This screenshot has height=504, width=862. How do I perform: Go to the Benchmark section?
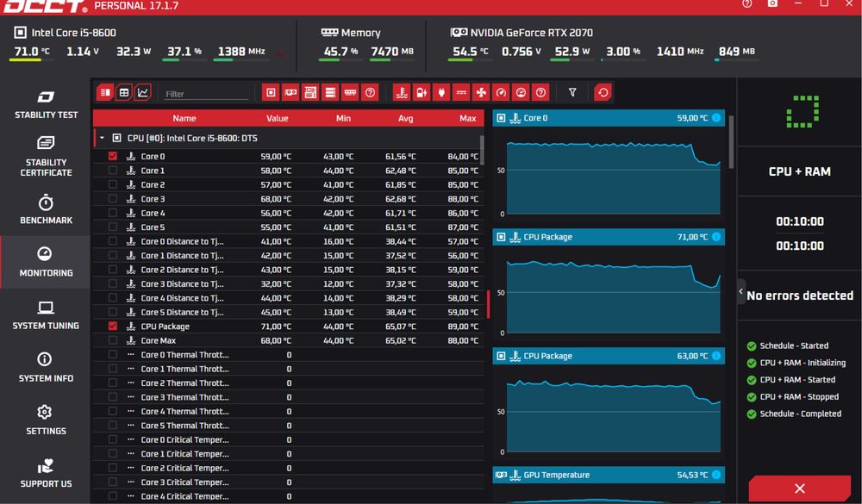tap(46, 209)
